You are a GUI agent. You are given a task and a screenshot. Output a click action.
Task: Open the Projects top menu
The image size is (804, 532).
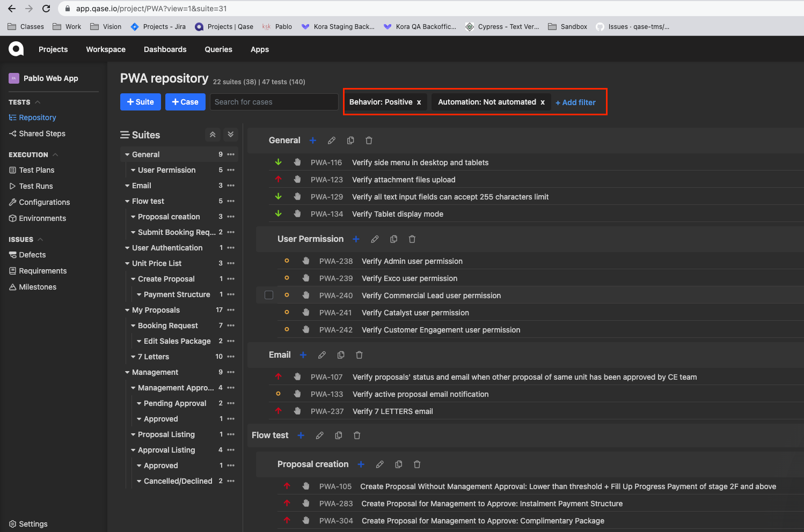coord(53,49)
